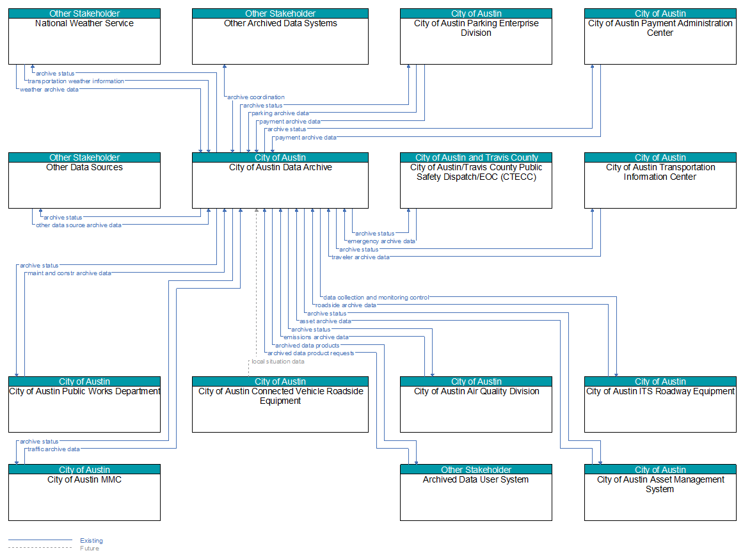Click the "archive coordination" flow label

256,97
